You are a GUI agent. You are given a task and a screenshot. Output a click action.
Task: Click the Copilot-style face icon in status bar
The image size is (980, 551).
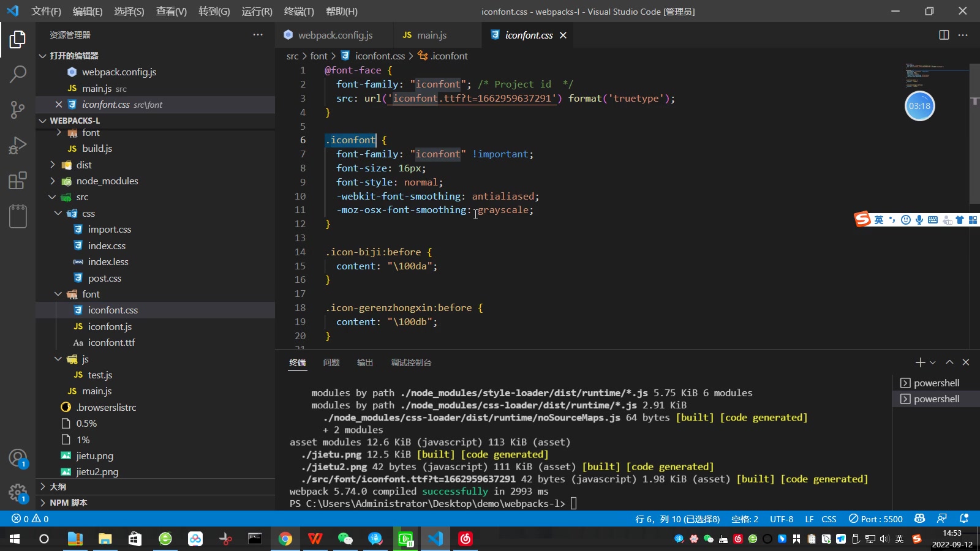919,519
